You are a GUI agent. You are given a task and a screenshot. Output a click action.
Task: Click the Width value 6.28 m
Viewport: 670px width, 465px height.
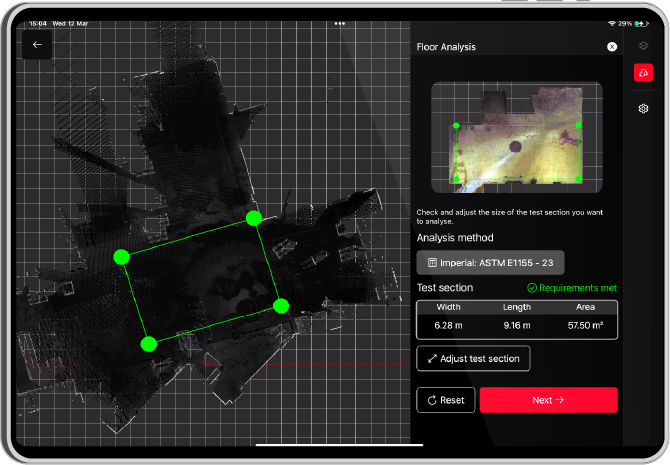[x=448, y=325]
